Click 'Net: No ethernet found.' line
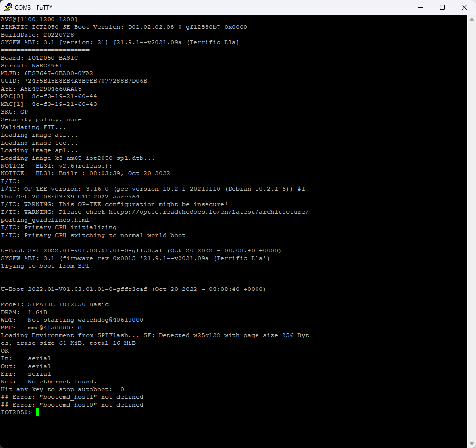 coord(49,382)
